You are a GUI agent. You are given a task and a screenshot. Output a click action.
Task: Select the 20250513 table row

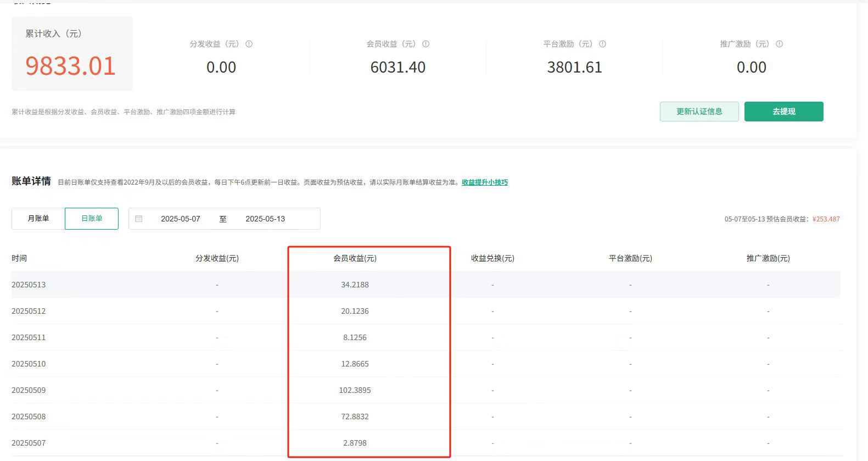tap(425, 285)
